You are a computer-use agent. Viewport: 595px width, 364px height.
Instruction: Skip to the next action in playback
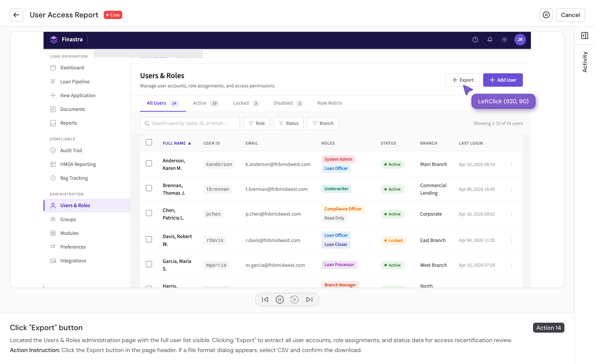309,300
